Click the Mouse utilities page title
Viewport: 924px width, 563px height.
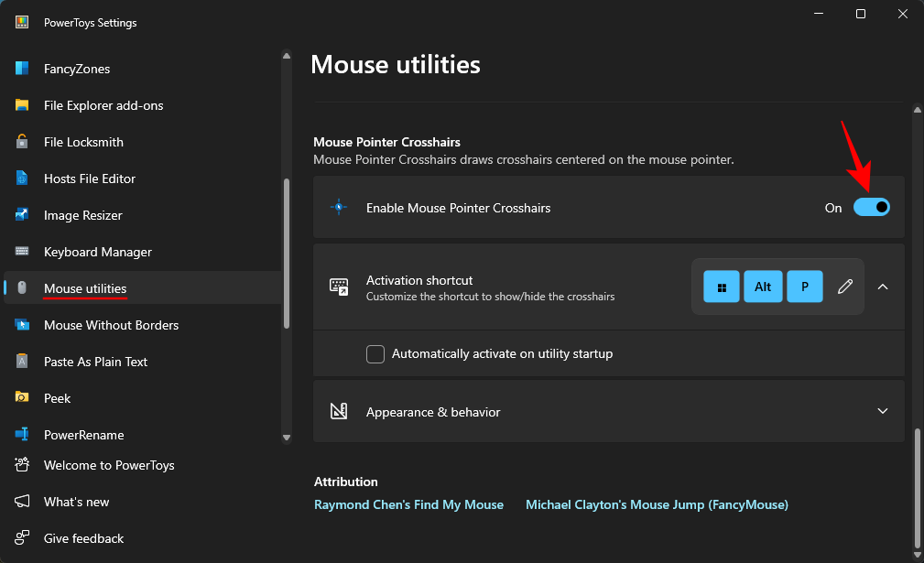[x=396, y=65]
